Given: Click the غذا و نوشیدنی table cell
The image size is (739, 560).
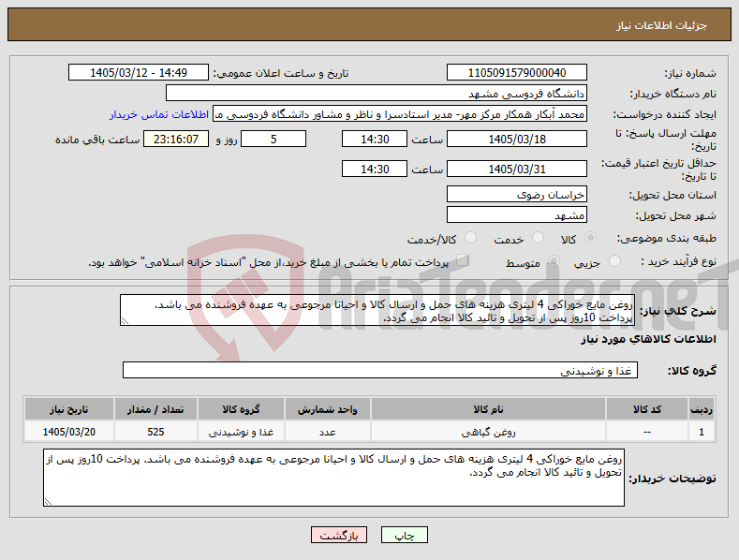Looking at the screenshot, I should click(241, 432).
